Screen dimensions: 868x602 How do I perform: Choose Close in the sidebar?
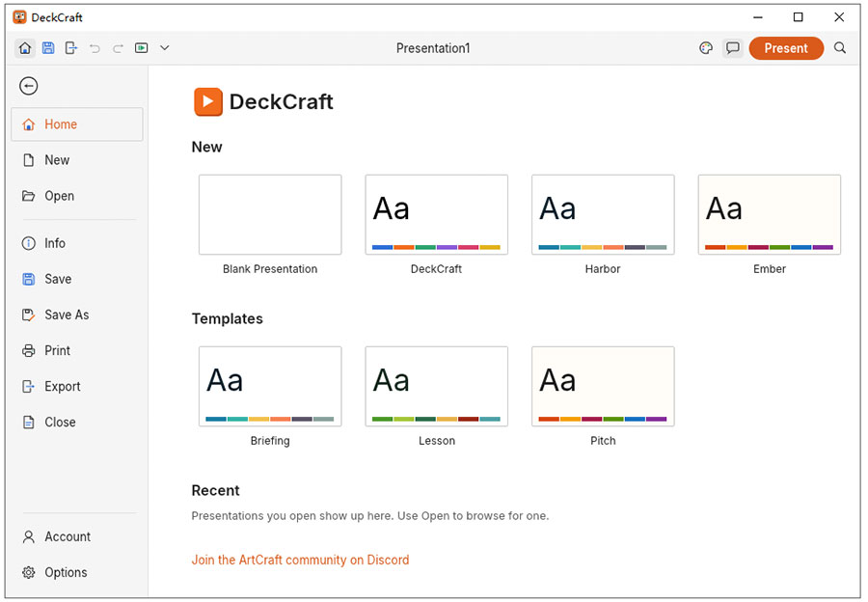tap(77, 422)
